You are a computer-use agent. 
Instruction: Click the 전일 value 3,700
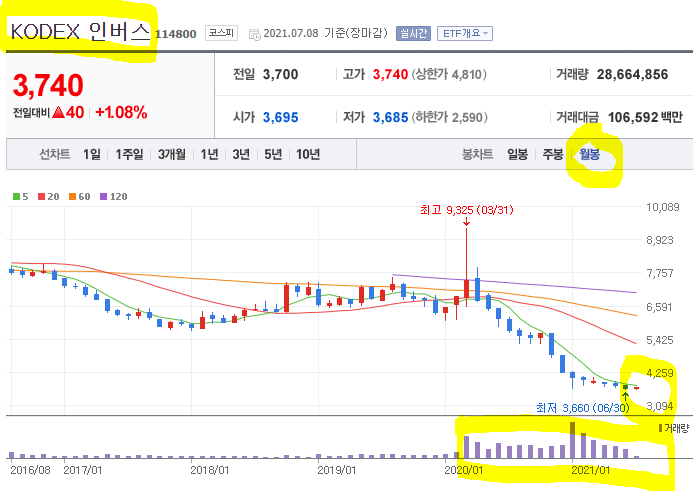[x=281, y=74]
